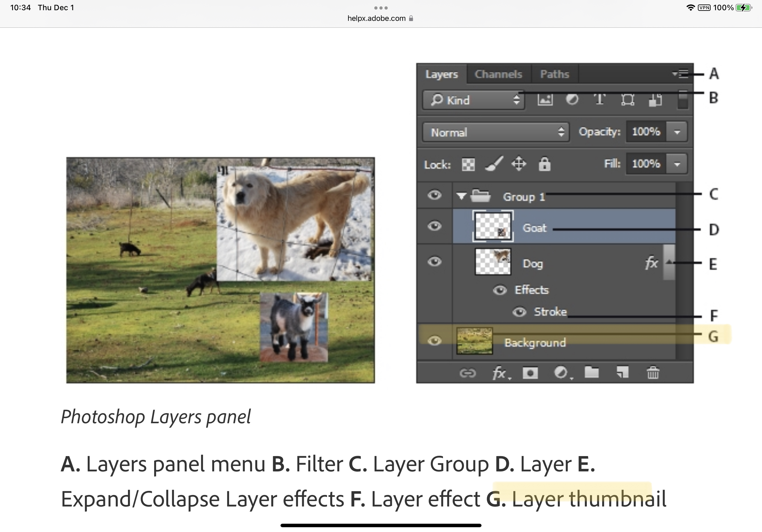Open the Normal blend mode dropdown
The width and height of the screenshot is (762, 532).
coord(496,132)
